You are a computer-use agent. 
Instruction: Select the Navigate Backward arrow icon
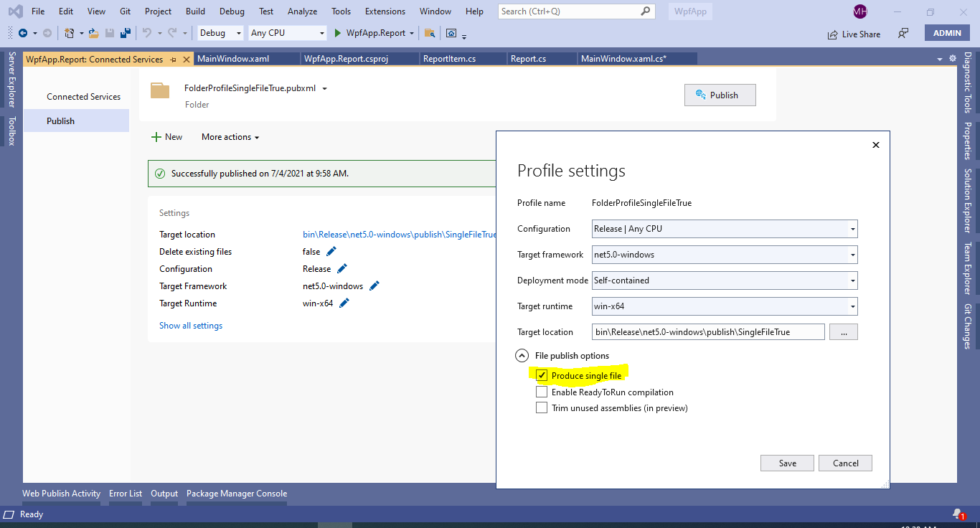pyautogui.click(x=22, y=32)
